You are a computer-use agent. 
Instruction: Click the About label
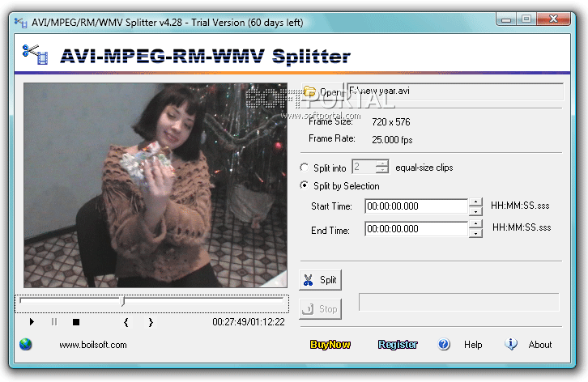(x=540, y=345)
